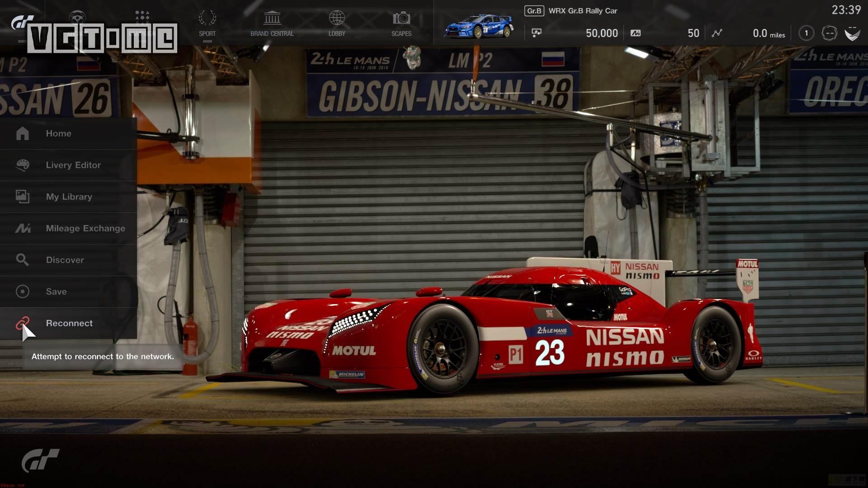Click the driver rating circle icon
868x488 pixels.
point(829,33)
